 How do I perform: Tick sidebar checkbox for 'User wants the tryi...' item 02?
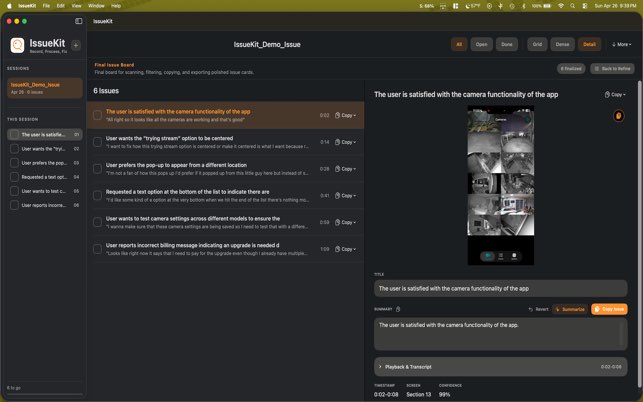(14, 148)
